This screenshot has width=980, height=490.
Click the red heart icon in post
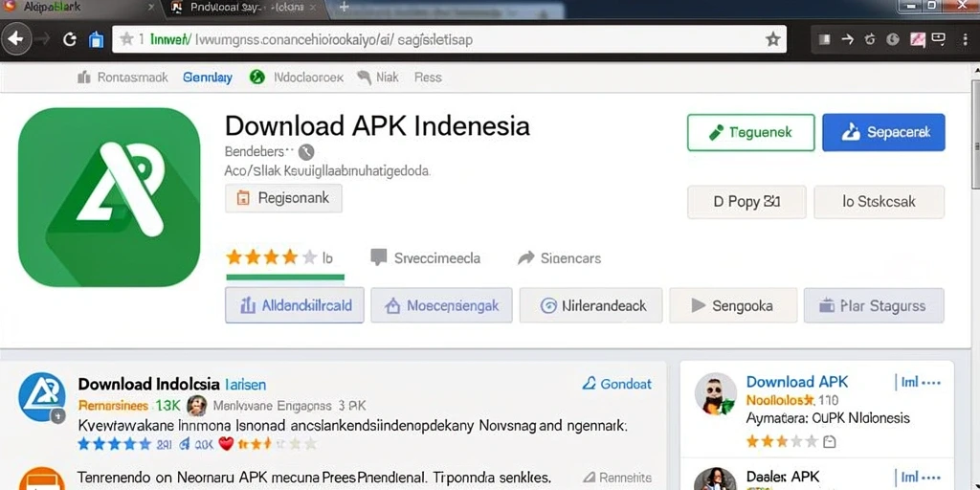[x=226, y=444]
